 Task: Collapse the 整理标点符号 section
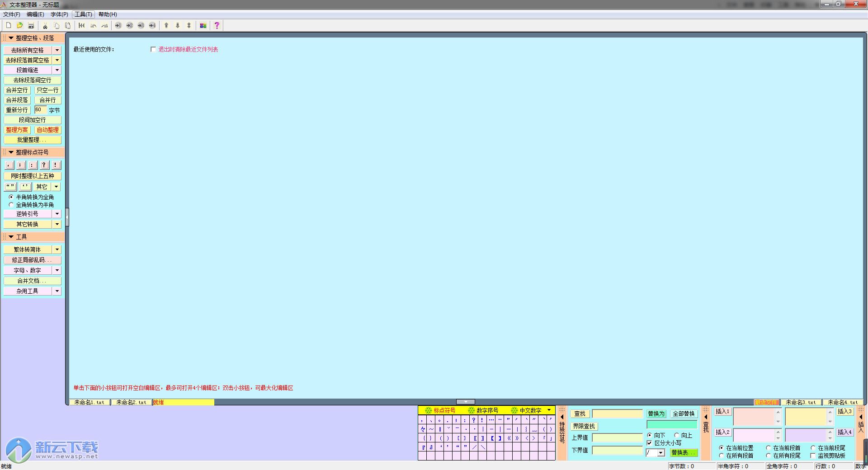coord(11,152)
